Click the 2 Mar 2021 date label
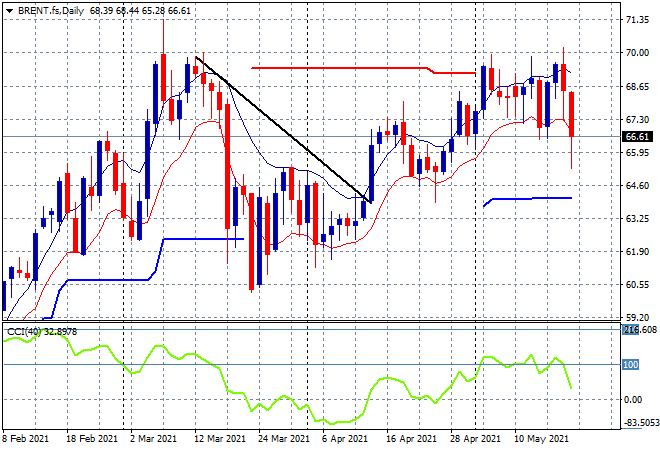 [154, 439]
